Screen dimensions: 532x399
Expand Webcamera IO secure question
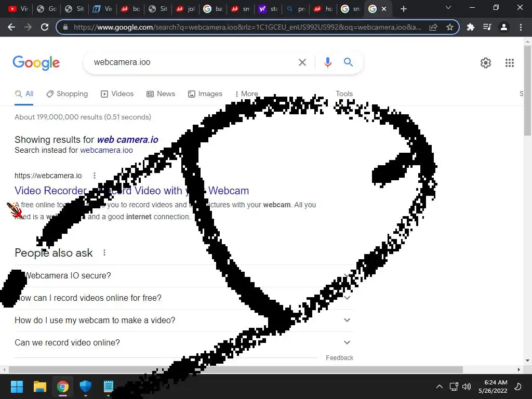tap(184, 275)
